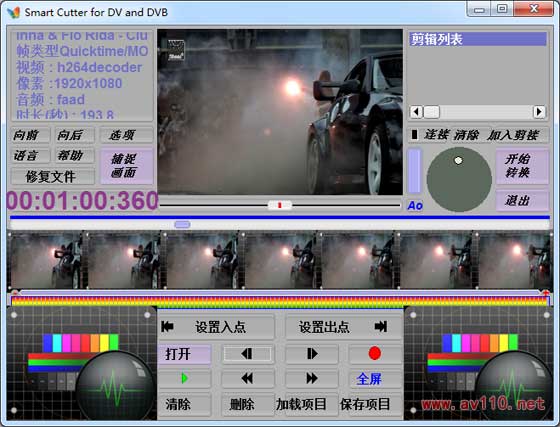Click the red record button

tap(375, 353)
